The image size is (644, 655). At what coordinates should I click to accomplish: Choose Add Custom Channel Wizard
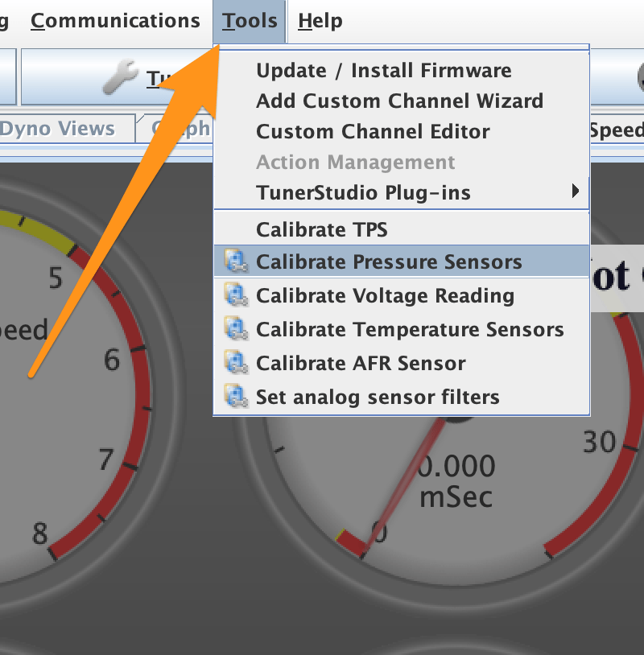[x=401, y=101]
